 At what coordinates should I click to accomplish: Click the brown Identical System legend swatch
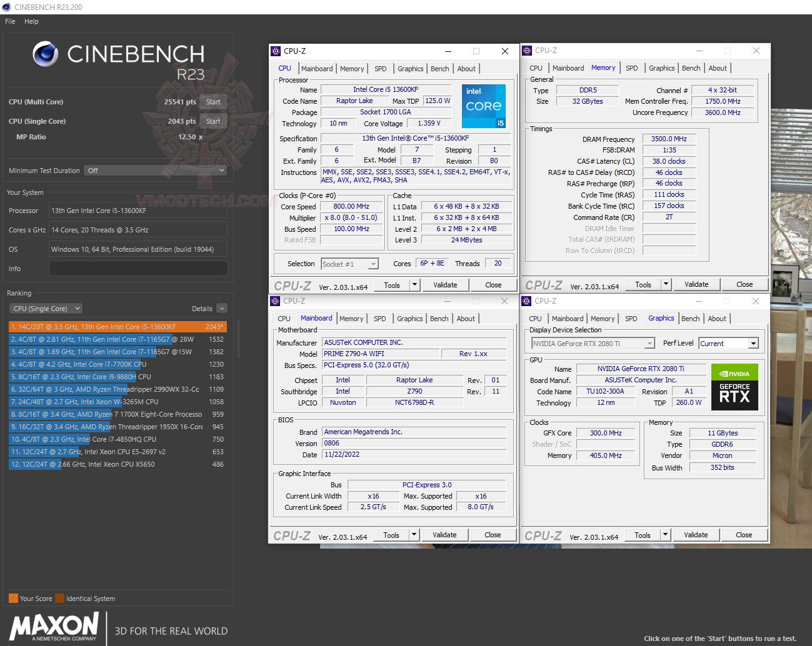[x=59, y=598]
